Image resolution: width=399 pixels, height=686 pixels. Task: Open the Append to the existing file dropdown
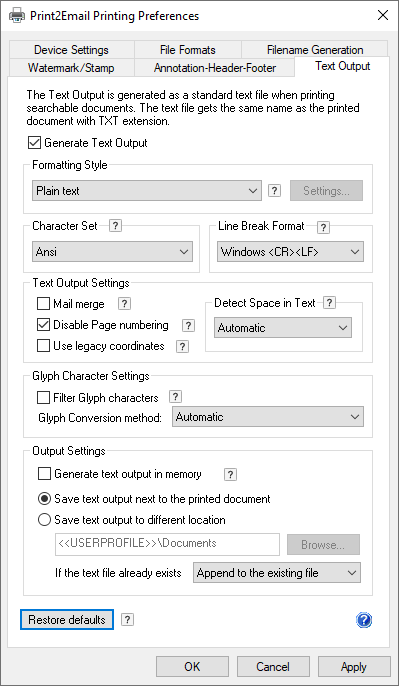pos(277,573)
